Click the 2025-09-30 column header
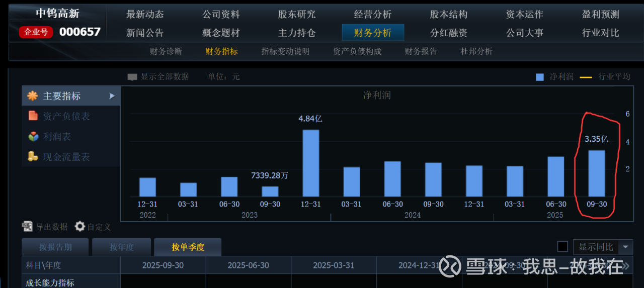Viewport: 644px width, 288px height. click(x=163, y=265)
